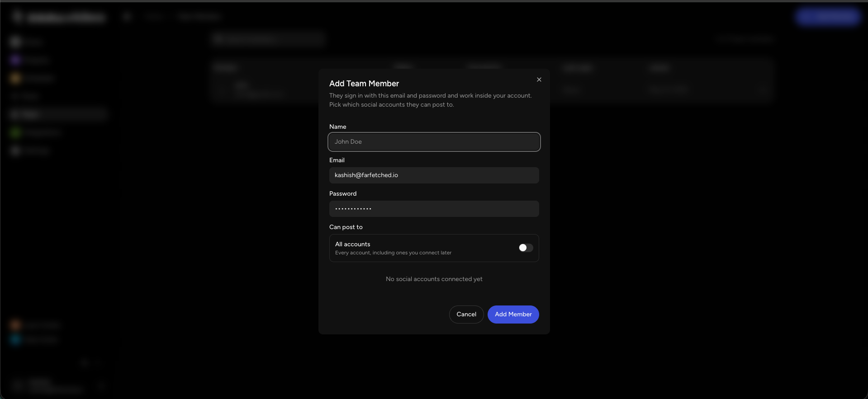Select the Can post to section label
The width and height of the screenshot is (868, 399).
pyautogui.click(x=346, y=227)
